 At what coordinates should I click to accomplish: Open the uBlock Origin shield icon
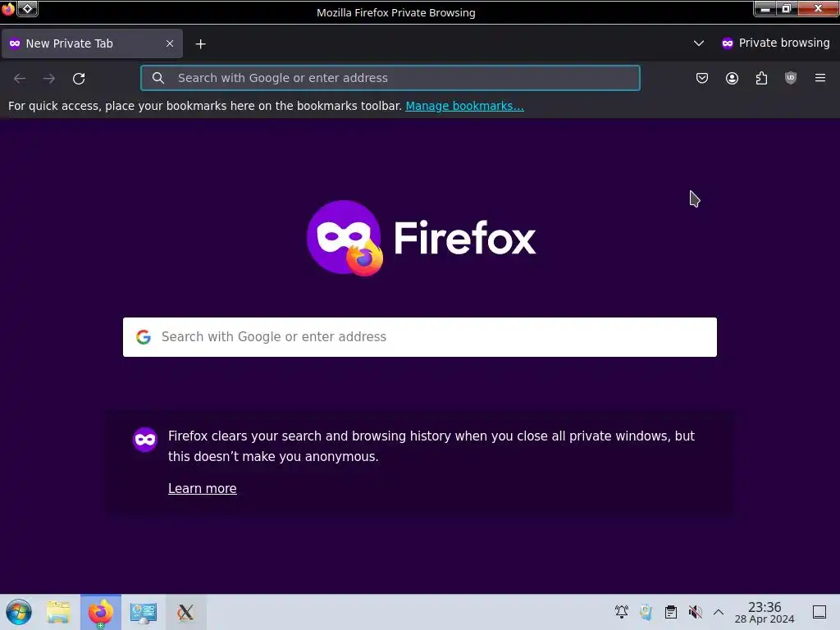(x=791, y=78)
